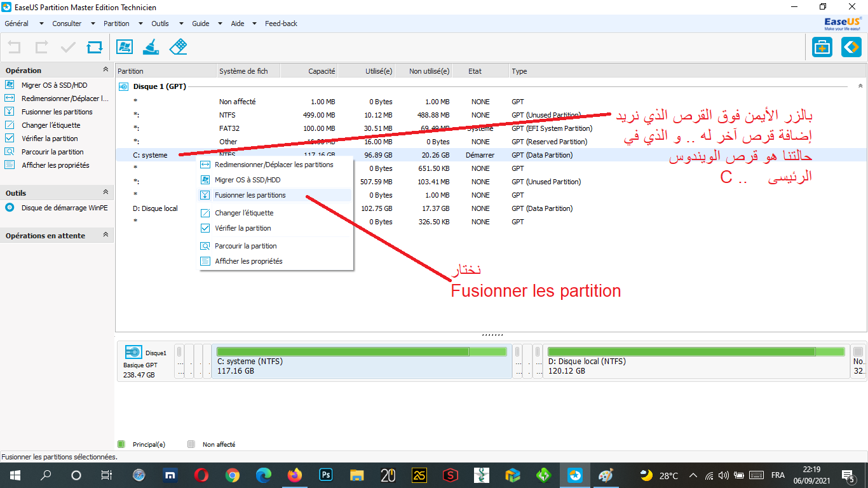
Task: Click the cleanup broom toolbar icon
Action: (151, 47)
